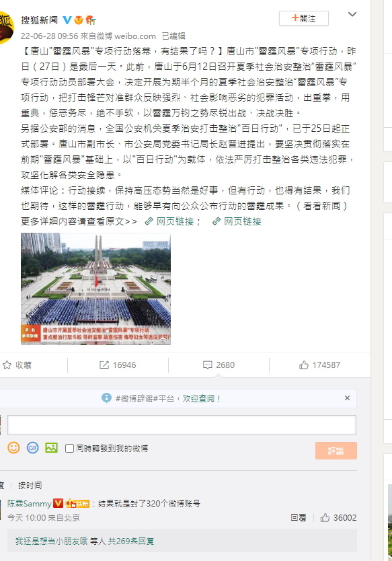Repost the post showing 16946 shares
Screen dimensions: 392x561
118,365
